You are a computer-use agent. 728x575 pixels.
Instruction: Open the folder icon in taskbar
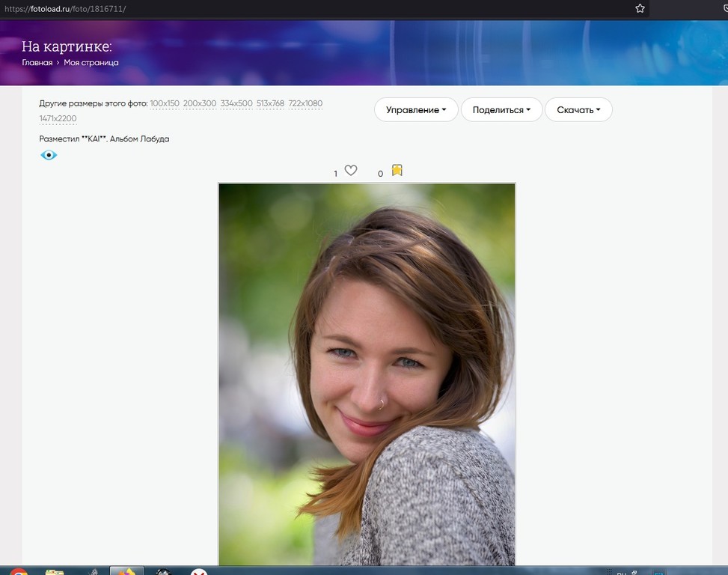point(55,572)
